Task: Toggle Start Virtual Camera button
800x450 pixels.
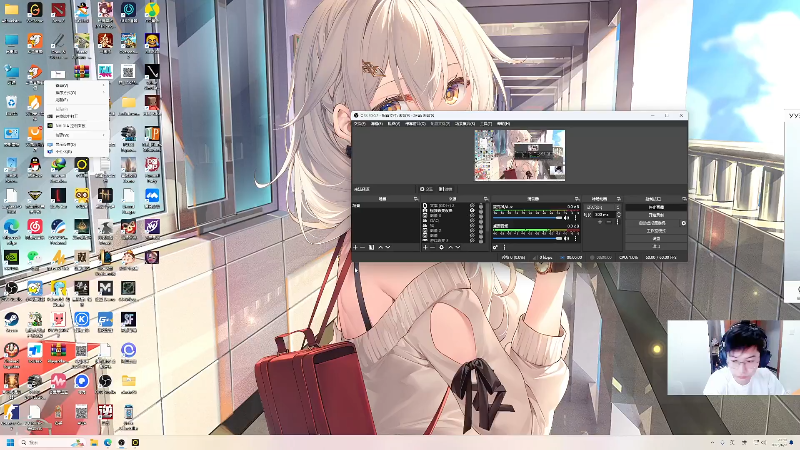Action: 653,223
